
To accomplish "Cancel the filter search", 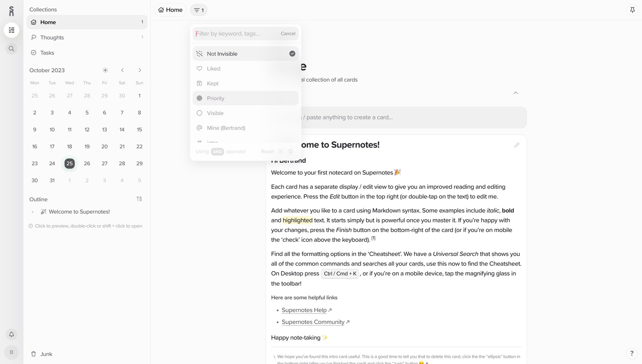I will (288, 33).
